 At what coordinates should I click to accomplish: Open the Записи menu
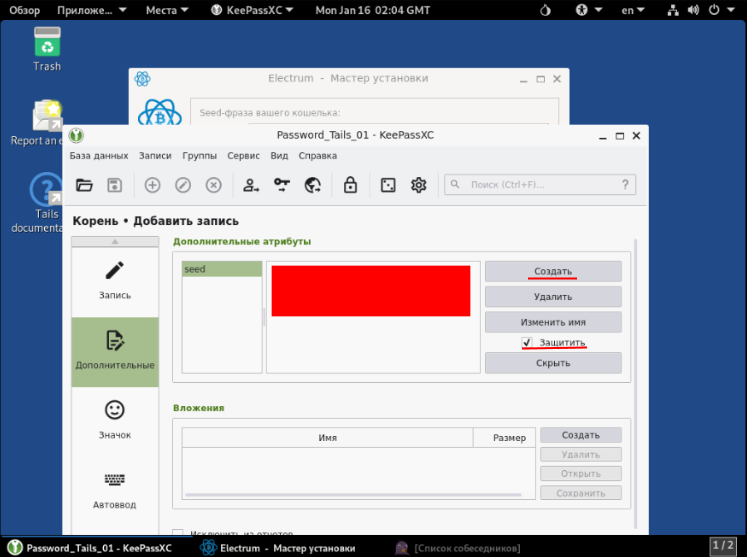pyautogui.click(x=155, y=156)
